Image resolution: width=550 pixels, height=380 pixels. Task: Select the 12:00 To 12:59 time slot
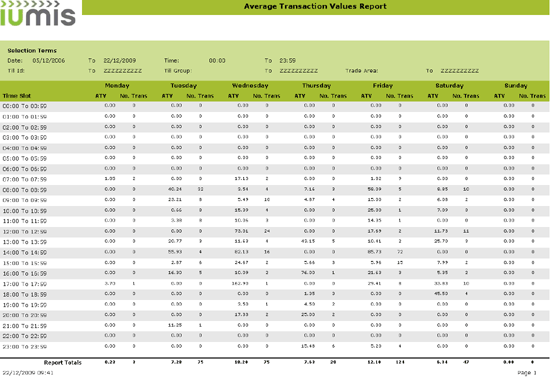25,232
